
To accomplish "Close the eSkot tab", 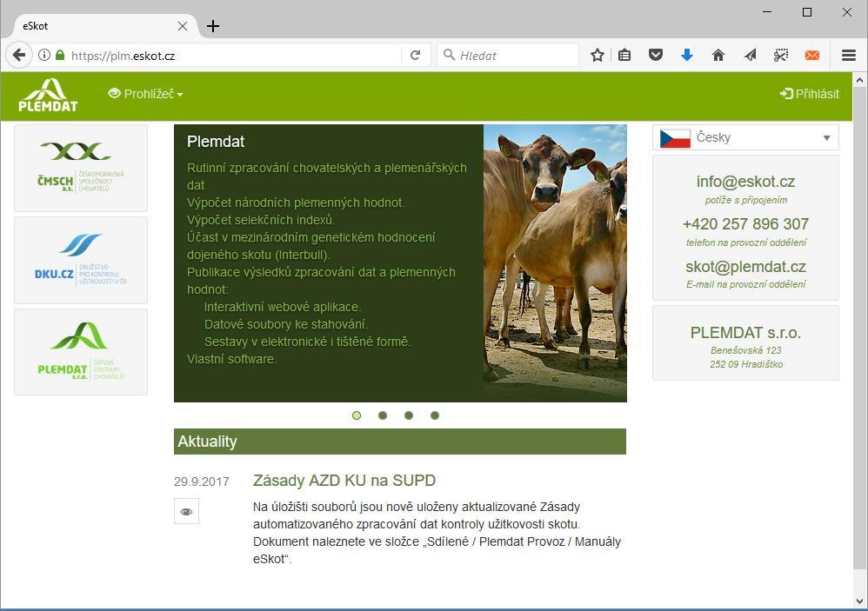I will pos(182,26).
